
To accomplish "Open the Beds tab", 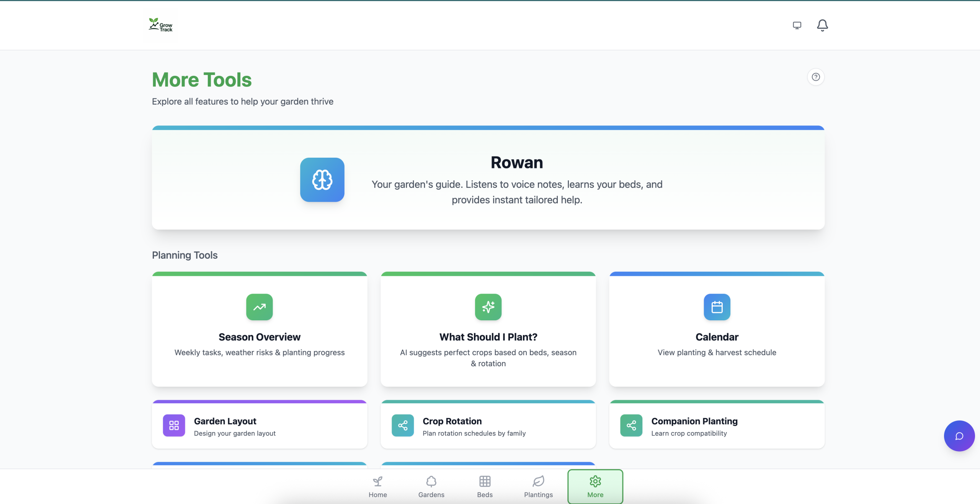I will pyautogui.click(x=485, y=486).
